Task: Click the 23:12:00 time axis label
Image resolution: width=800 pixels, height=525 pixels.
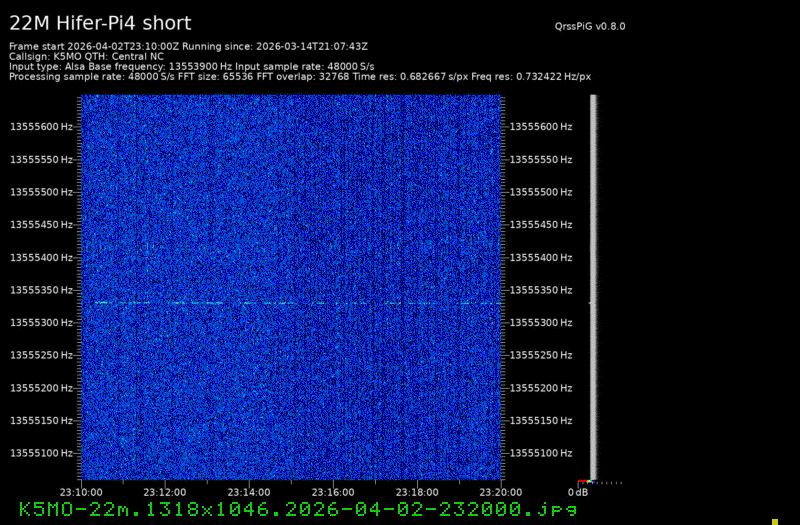Action: click(165, 492)
